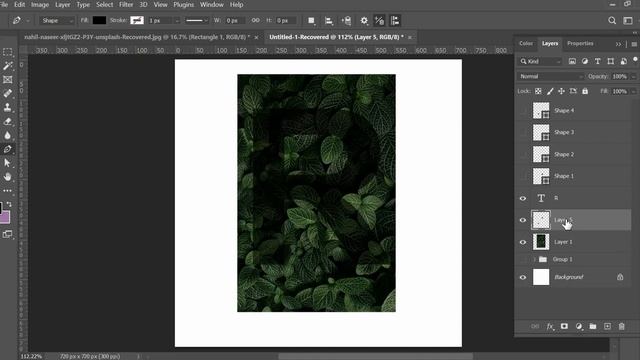Image resolution: width=640 pixels, height=360 pixels.
Task: Toggle Lock all padlock in Lock row
Action: pyautogui.click(x=585, y=91)
